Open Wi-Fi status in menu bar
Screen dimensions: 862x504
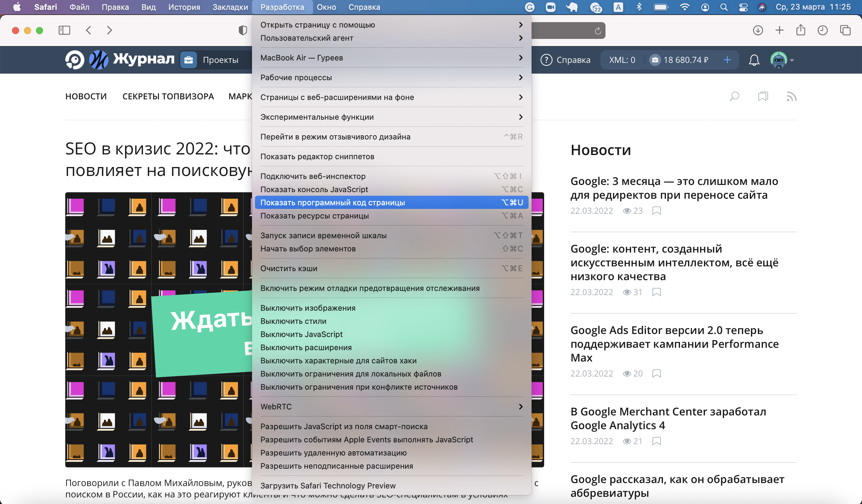685,7
